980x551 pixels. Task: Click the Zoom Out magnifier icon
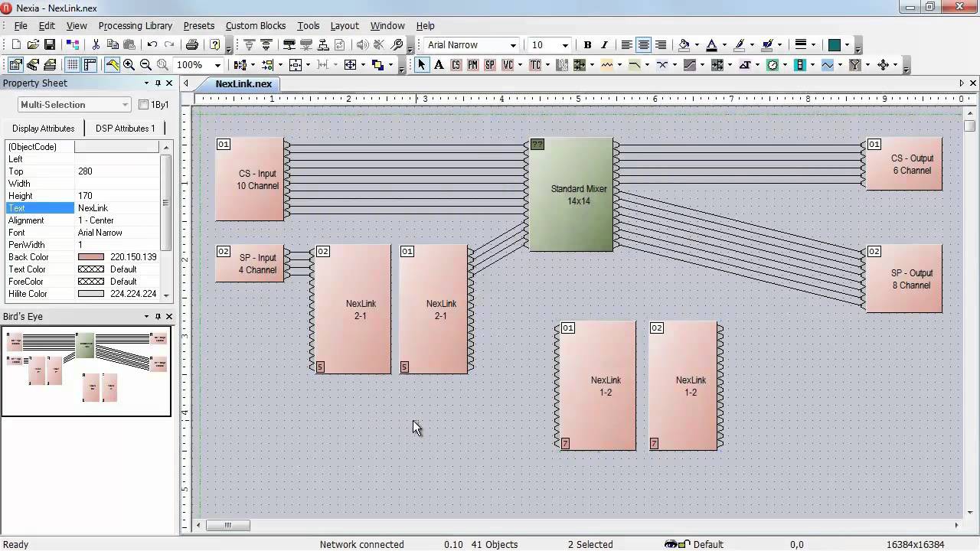145,65
